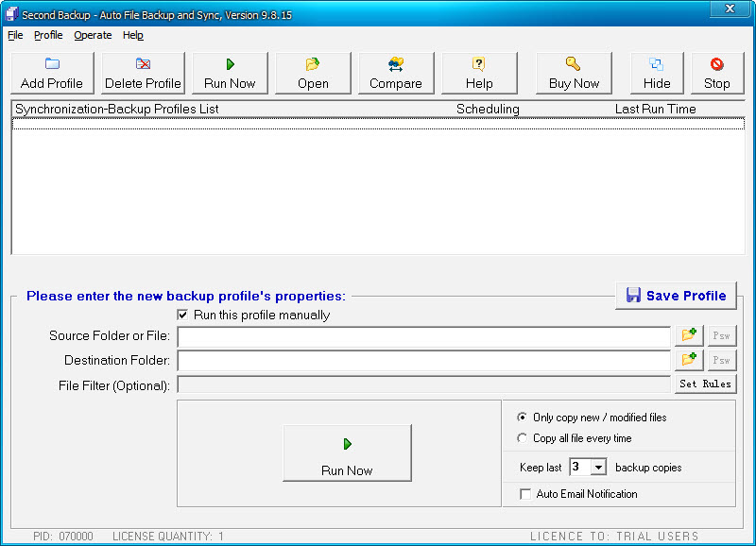Open the Operate menu
This screenshot has height=546, width=756.
click(x=93, y=35)
